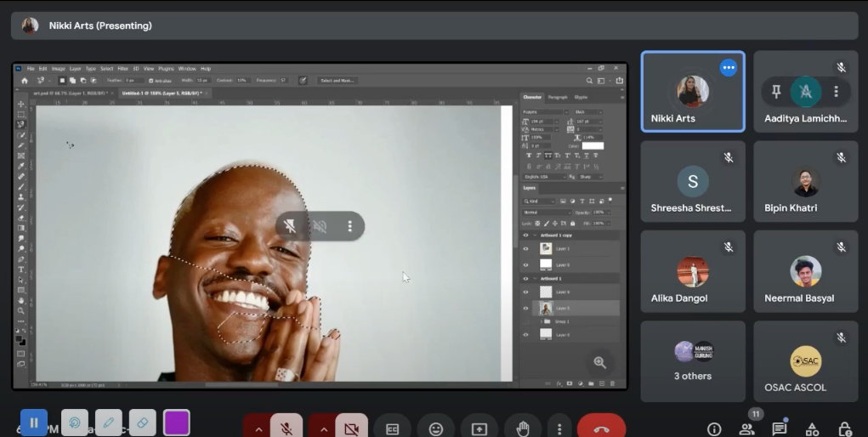
Task: Choose Subtract from selection mode icon
Action: click(x=82, y=80)
